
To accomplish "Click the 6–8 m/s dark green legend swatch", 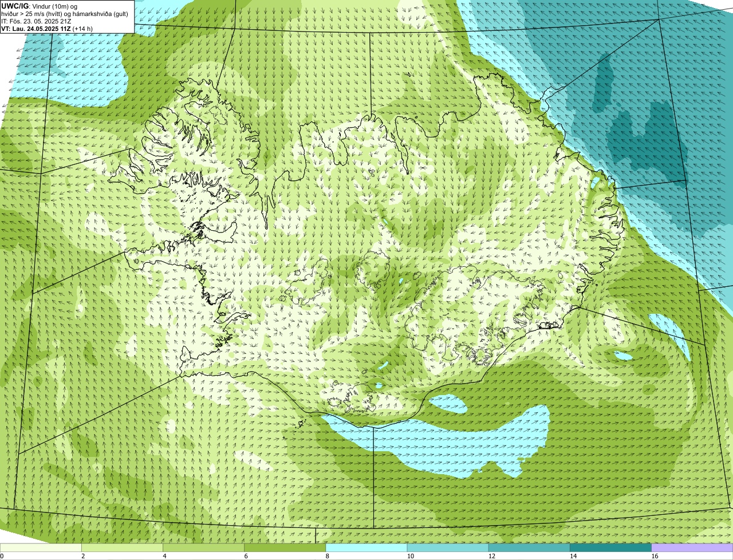I will pyautogui.click(x=285, y=548).
